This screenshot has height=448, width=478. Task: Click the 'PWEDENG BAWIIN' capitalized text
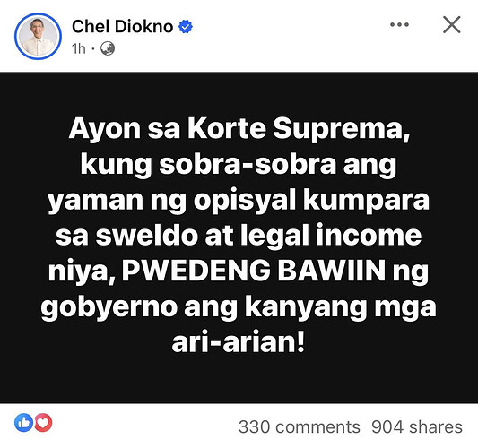pos(254,271)
